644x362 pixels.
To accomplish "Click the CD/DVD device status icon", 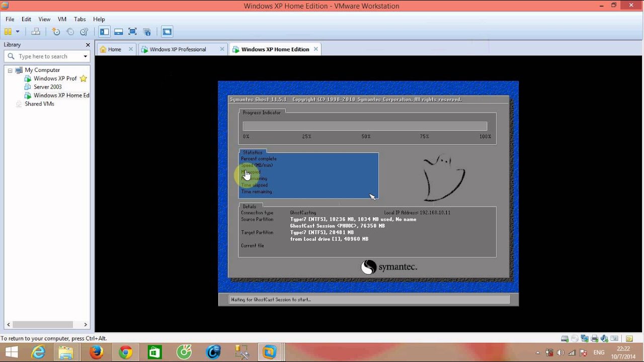I will pos(575,339).
